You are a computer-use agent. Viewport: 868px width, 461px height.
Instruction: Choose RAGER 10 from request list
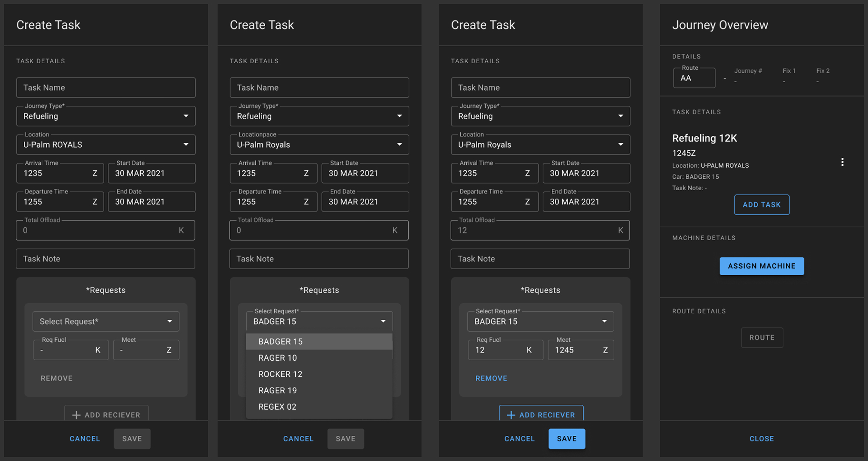(x=319, y=358)
